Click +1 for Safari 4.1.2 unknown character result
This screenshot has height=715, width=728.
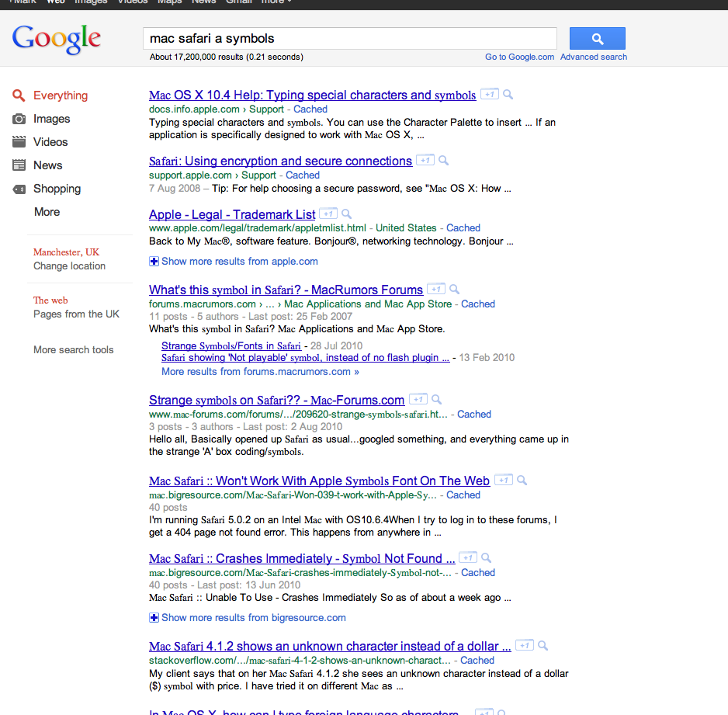coord(525,645)
